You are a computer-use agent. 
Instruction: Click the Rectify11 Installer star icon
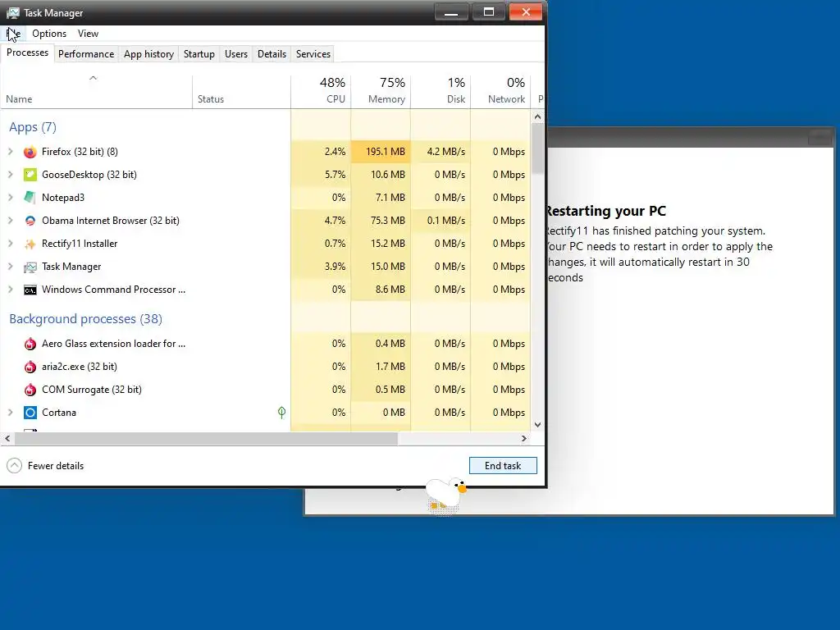coord(30,244)
